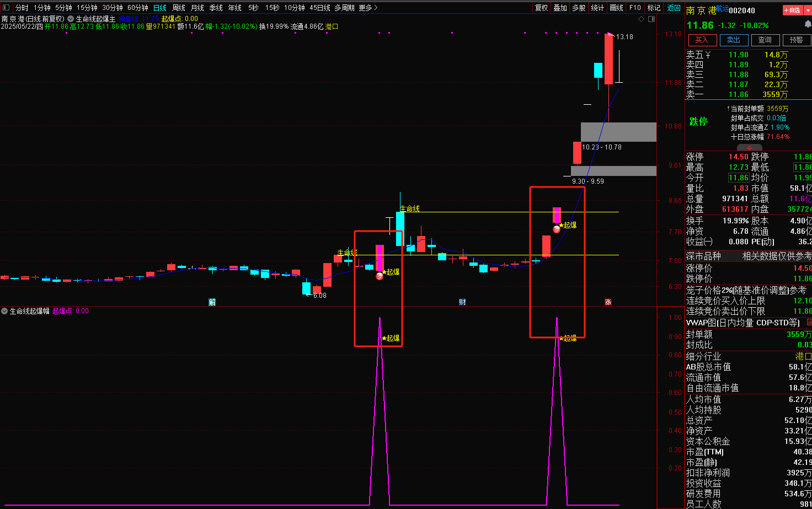Expand the seal-order info chevron

[749, 148]
